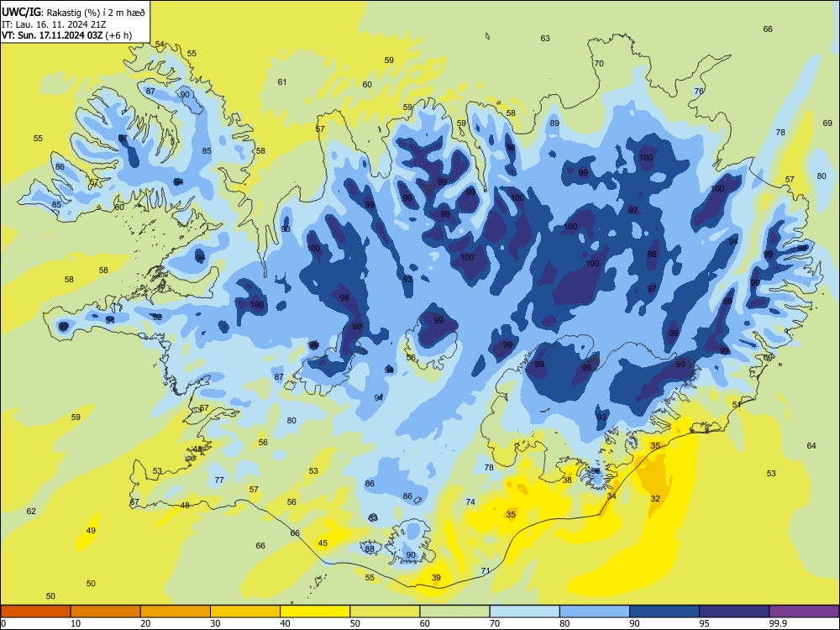Screen dimensions: 840x630
Task: Click the map value '51' on the east coast
Action: pos(737,405)
